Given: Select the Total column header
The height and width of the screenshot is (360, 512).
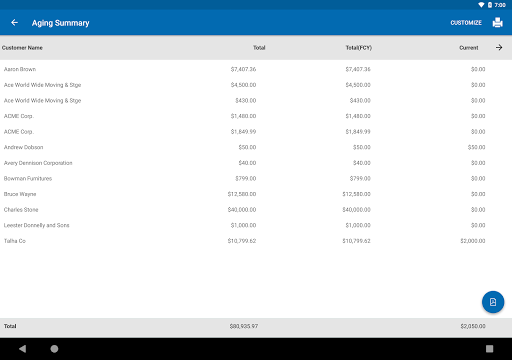Looking at the screenshot, I should pos(259,48).
